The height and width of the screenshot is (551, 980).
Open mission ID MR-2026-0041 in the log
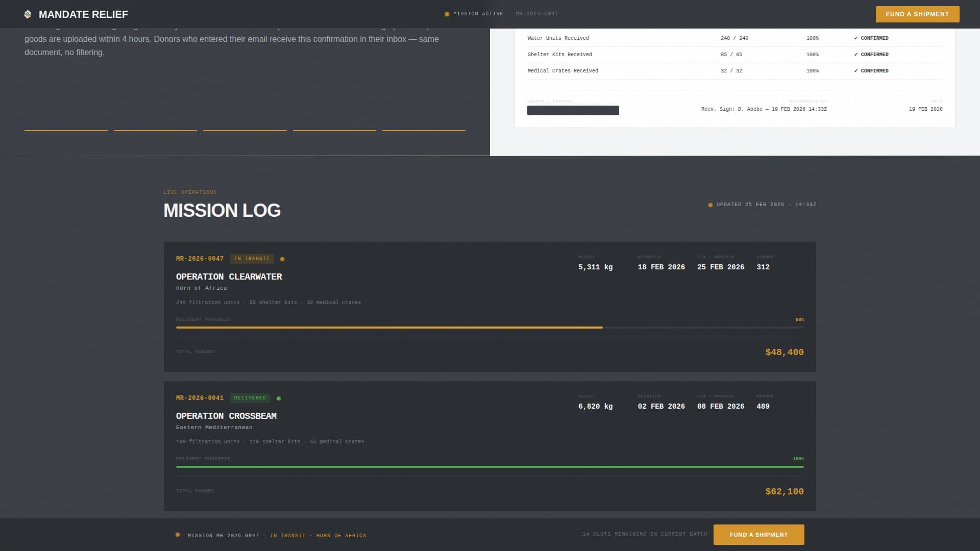tap(200, 398)
